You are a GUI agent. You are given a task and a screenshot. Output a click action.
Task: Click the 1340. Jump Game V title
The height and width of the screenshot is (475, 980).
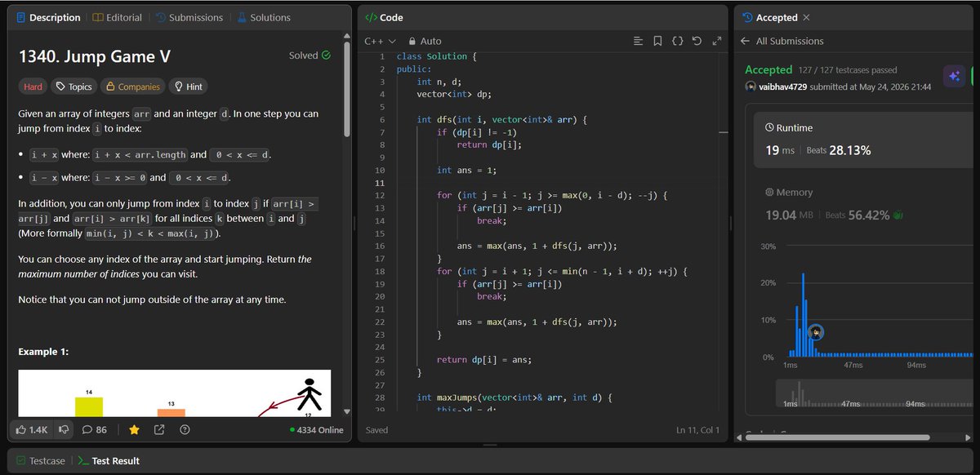94,56
